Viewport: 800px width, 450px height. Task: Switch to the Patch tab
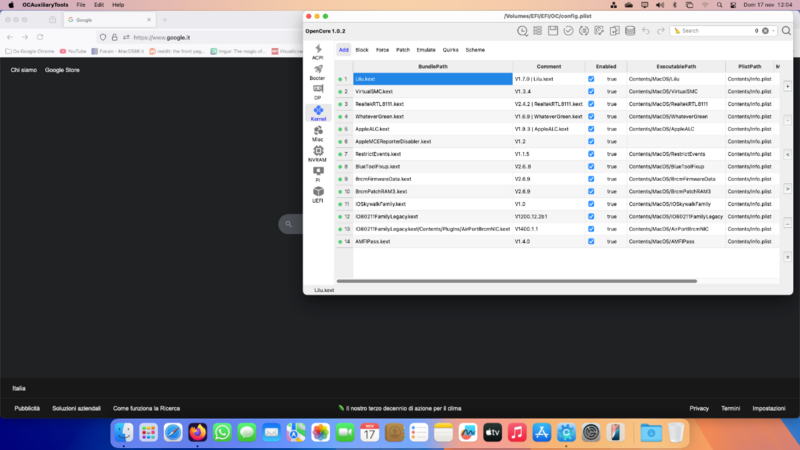(403, 50)
